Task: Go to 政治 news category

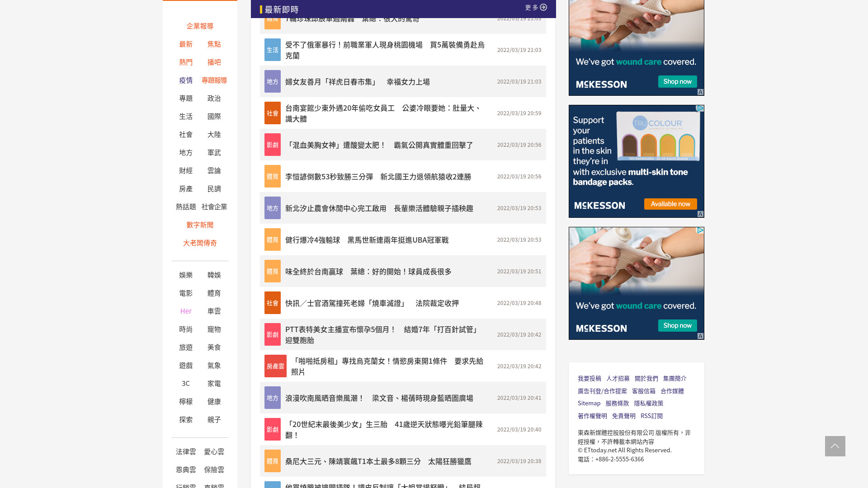Action: tap(214, 98)
